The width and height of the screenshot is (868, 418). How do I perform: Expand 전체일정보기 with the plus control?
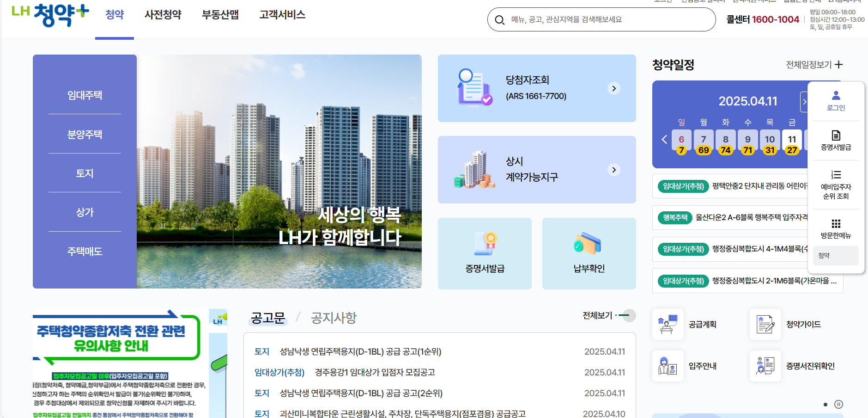[x=839, y=65]
